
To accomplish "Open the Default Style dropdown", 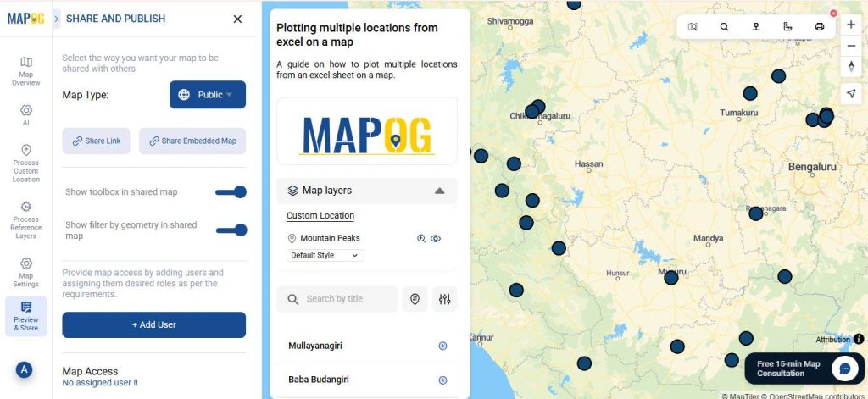I will [325, 255].
